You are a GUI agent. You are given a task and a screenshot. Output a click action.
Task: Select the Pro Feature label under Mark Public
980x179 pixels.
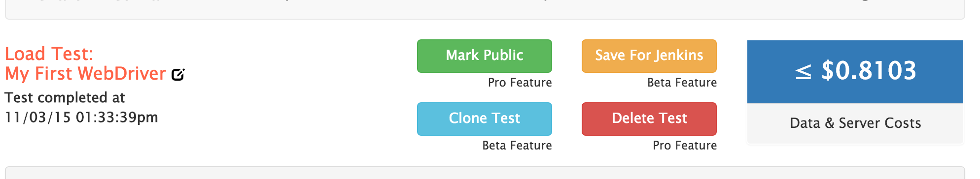(x=520, y=83)
